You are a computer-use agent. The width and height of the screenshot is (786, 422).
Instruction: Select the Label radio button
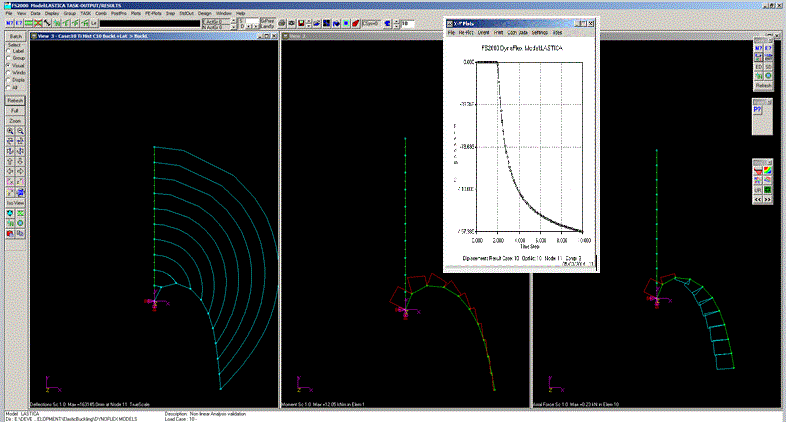tap(9, 53)
